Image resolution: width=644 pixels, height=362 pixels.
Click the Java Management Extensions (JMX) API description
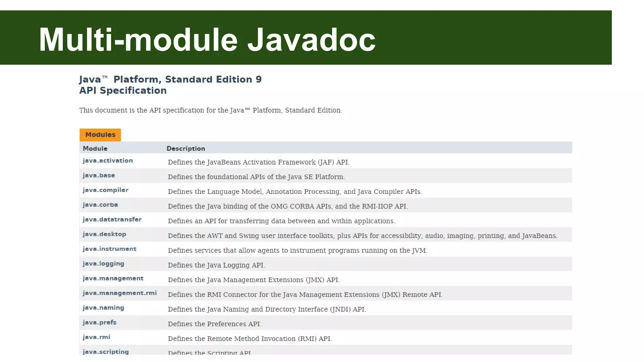tap(254, 280)
